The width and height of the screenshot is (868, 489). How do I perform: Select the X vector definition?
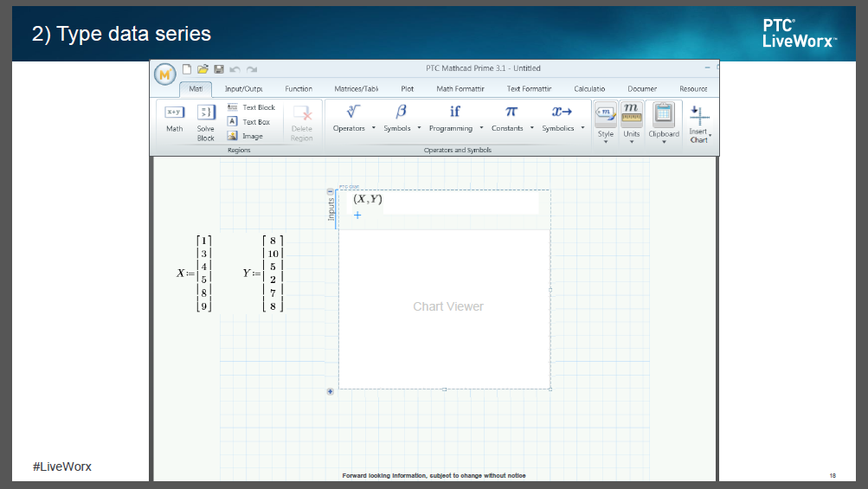[195, 273]
